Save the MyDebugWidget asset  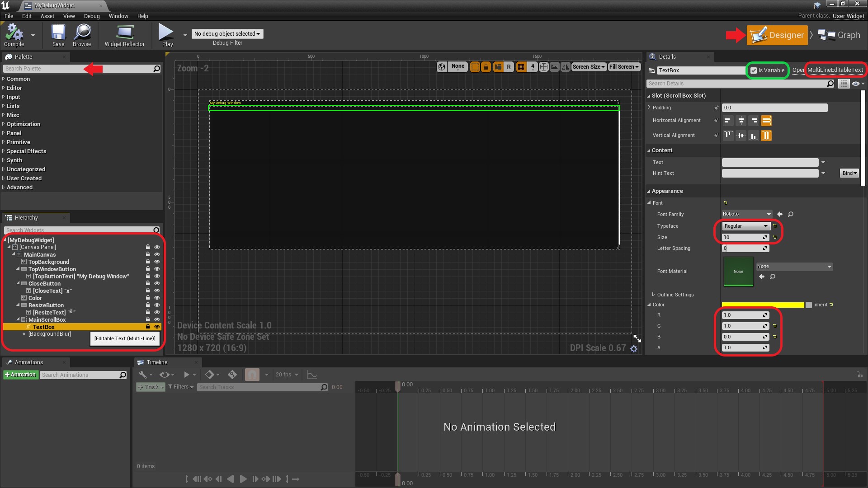click(x=58, y=35)
